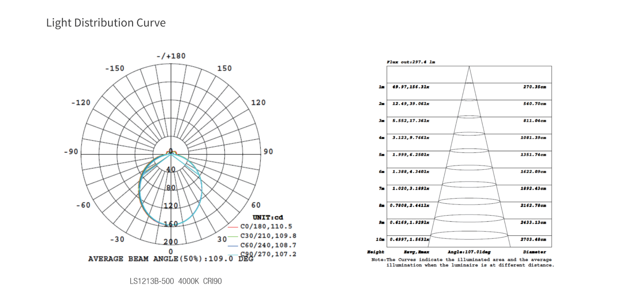The width and height of the screenshot is (644, 308).
Task: Click the value '5.552,17.36lx'
Action: pos(411,121)
